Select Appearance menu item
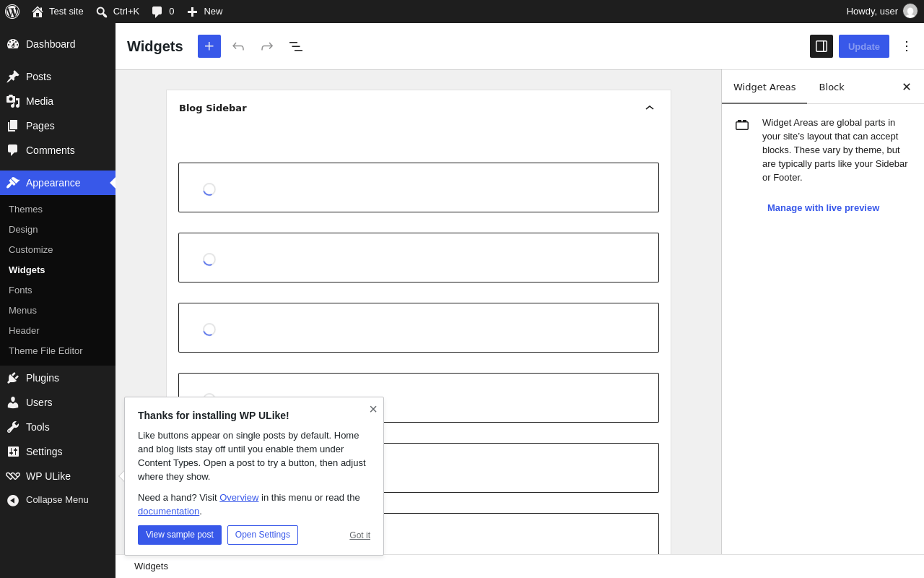 point(58,183)
